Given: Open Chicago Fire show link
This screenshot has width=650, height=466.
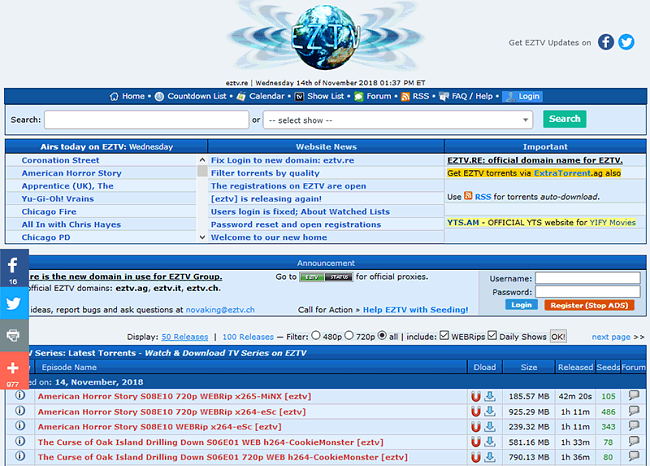Looking at the screenshot, I should click(49, 211).
